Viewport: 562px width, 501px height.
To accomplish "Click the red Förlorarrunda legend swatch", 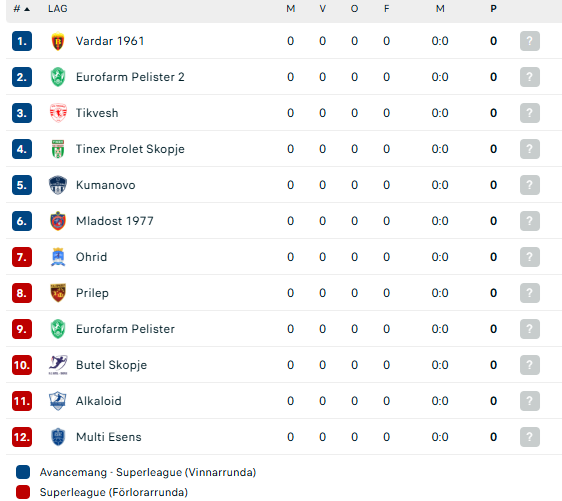I will coord(23,492).
